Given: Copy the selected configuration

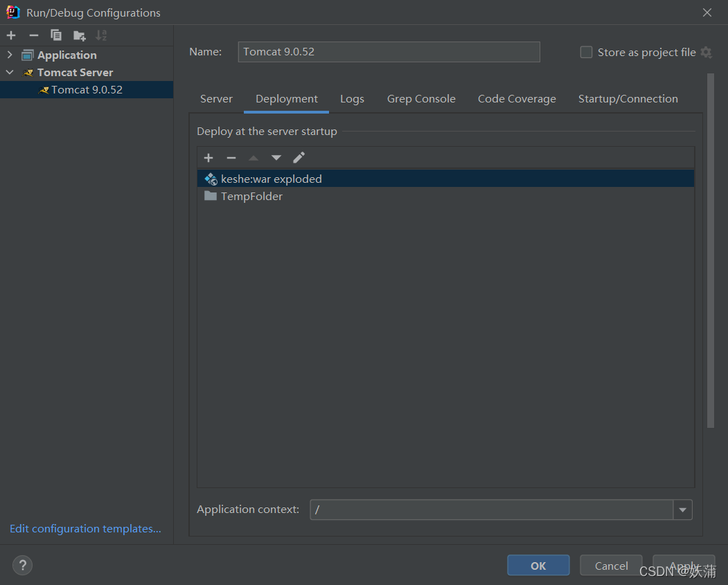Looking at the screenshot, I should (x=55, y=35).
